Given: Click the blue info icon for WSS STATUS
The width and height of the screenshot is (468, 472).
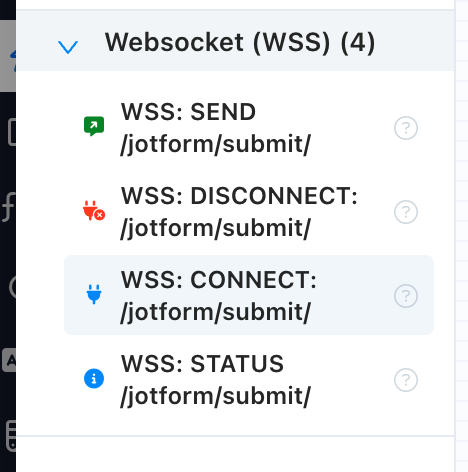Looking at the screenshot, I should [x=94, y=379].
